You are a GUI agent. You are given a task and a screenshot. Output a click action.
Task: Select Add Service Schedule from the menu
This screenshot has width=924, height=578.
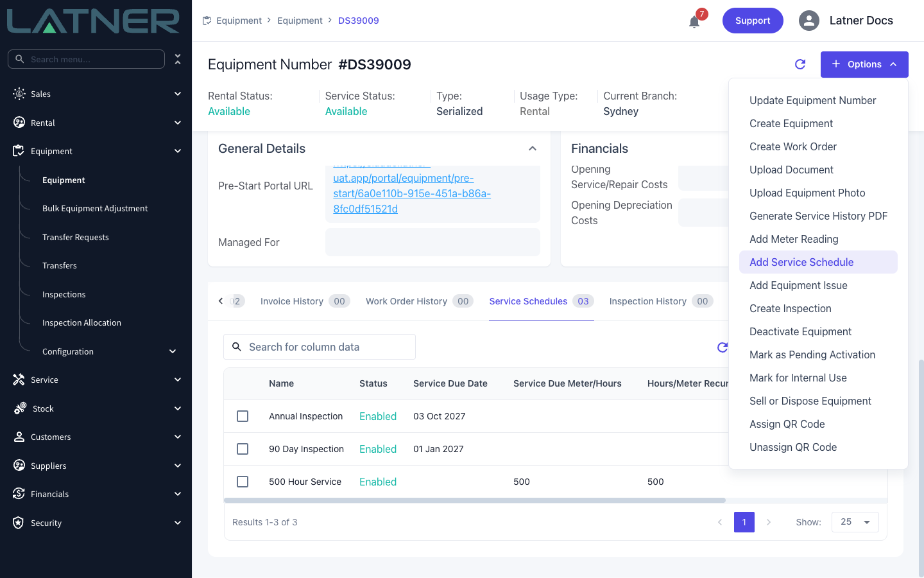click(x=818, y=262)
